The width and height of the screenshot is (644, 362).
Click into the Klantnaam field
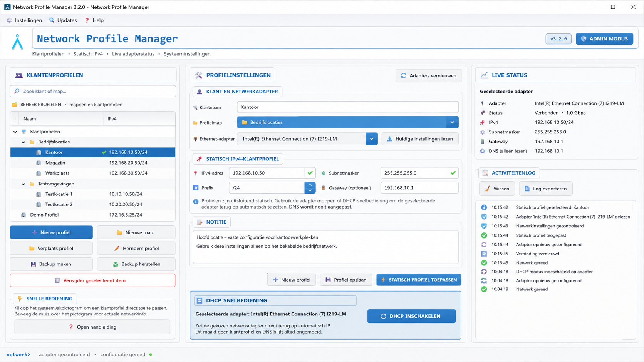(348, 107)
